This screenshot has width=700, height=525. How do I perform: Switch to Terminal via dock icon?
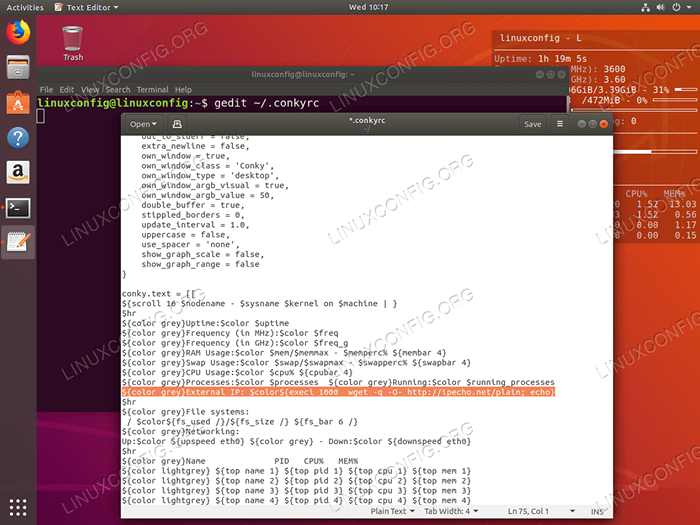click(x=18, y=207)
